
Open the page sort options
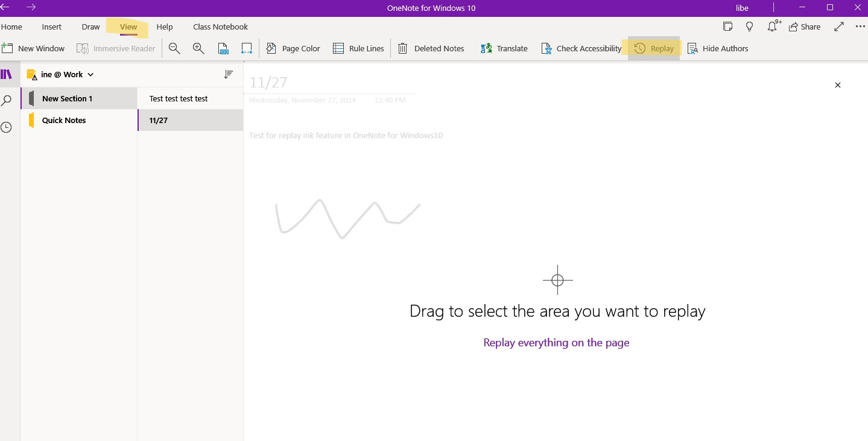point(229,74)
